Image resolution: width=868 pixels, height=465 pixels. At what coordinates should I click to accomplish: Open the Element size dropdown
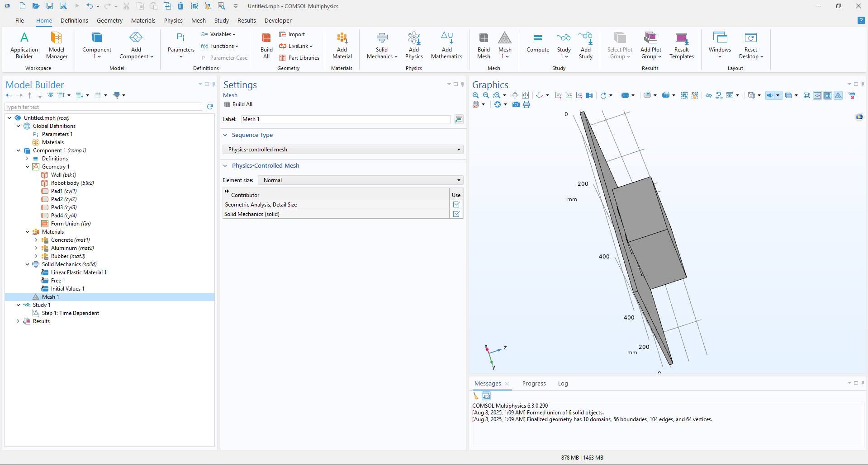pos(360,180)
